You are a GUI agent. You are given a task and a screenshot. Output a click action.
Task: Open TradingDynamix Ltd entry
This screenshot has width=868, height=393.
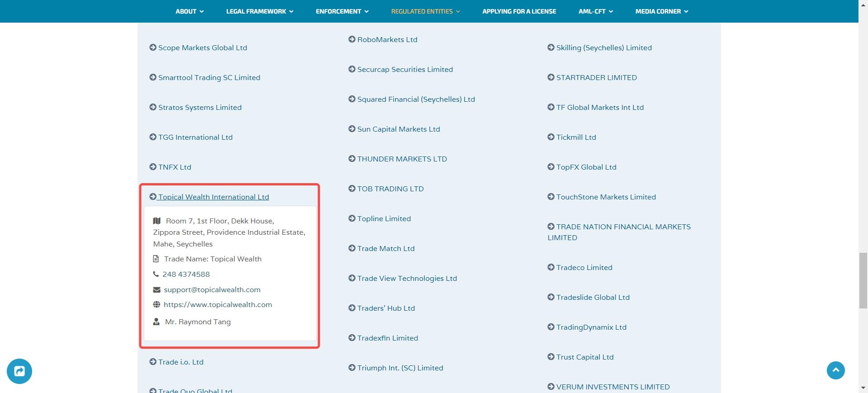coord(587,327)
